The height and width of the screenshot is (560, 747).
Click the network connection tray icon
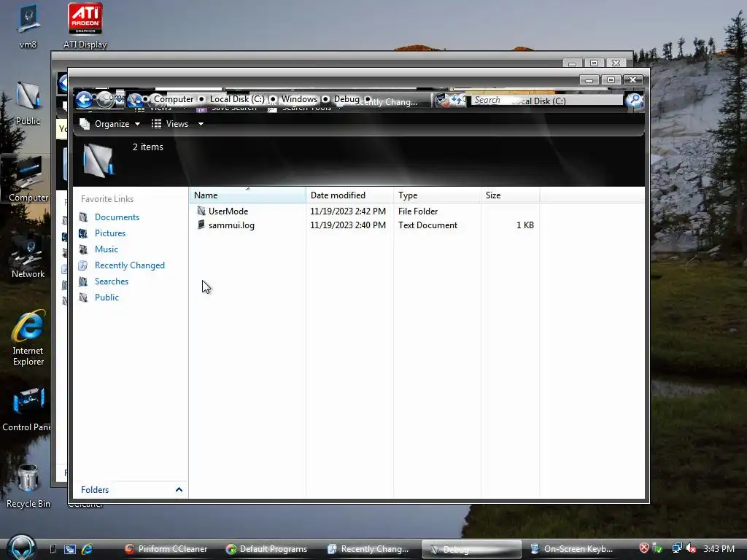[x=676, y=548]
